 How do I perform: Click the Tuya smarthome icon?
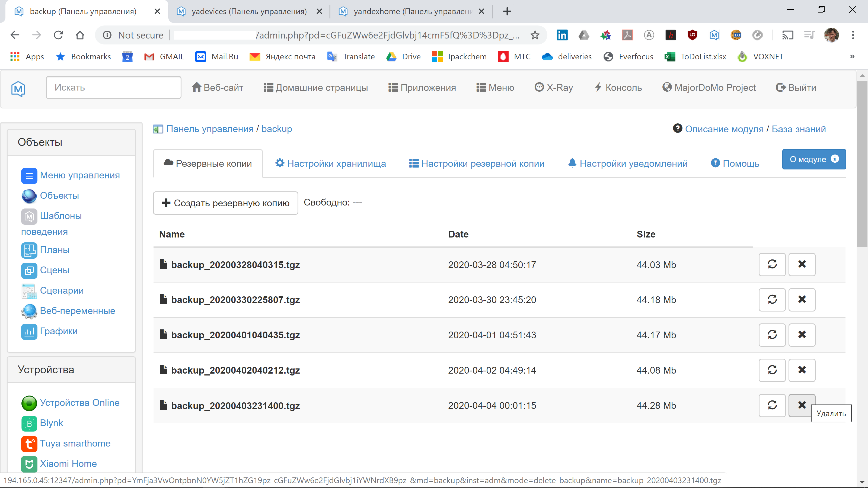pos(29,444)
